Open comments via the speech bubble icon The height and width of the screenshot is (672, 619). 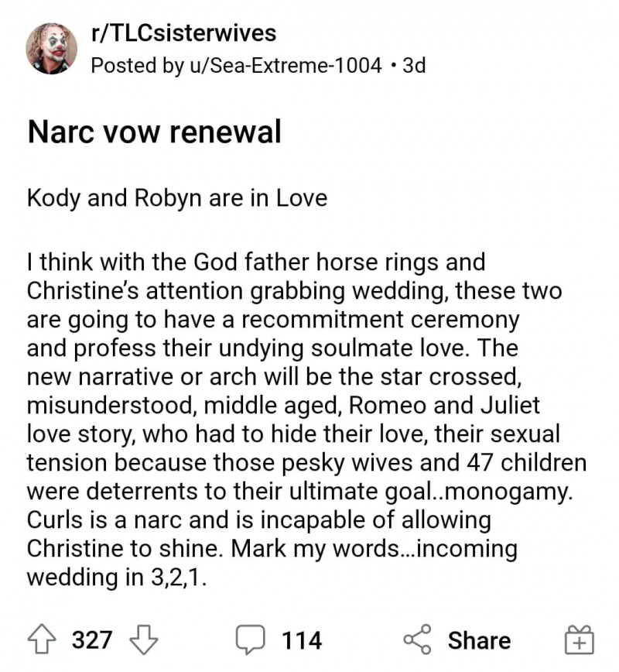250,639
